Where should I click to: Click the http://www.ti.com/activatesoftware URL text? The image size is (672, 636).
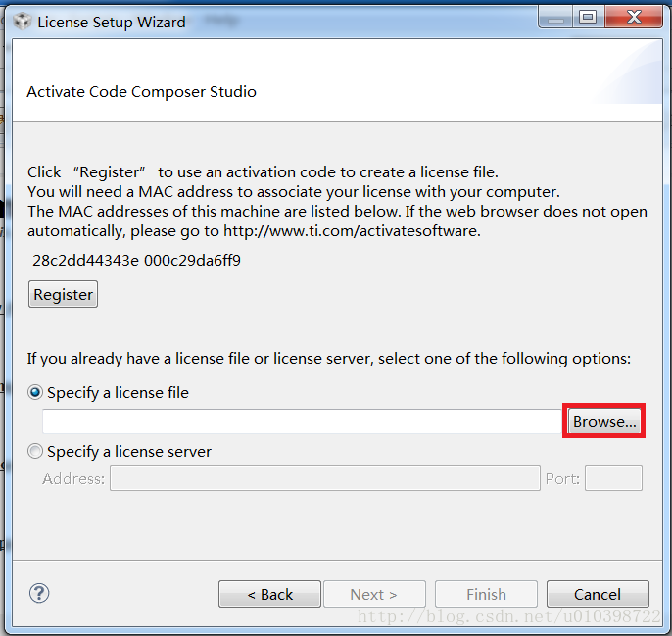350,231
